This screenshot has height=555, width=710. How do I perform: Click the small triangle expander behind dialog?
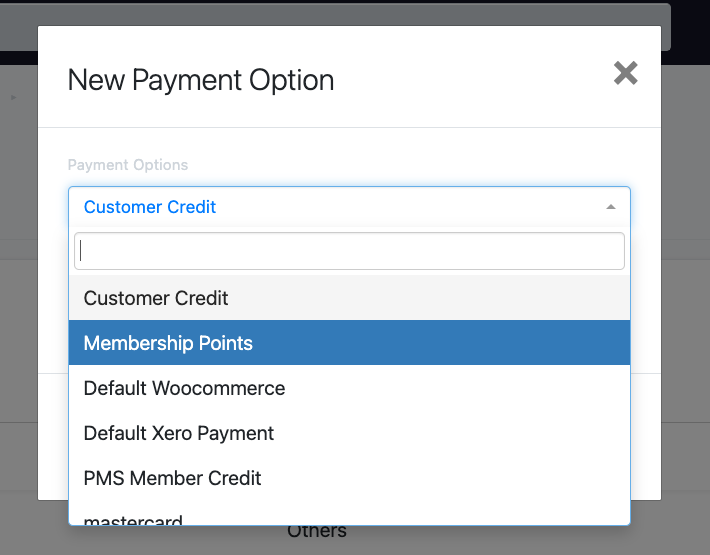tap(14, 97)
